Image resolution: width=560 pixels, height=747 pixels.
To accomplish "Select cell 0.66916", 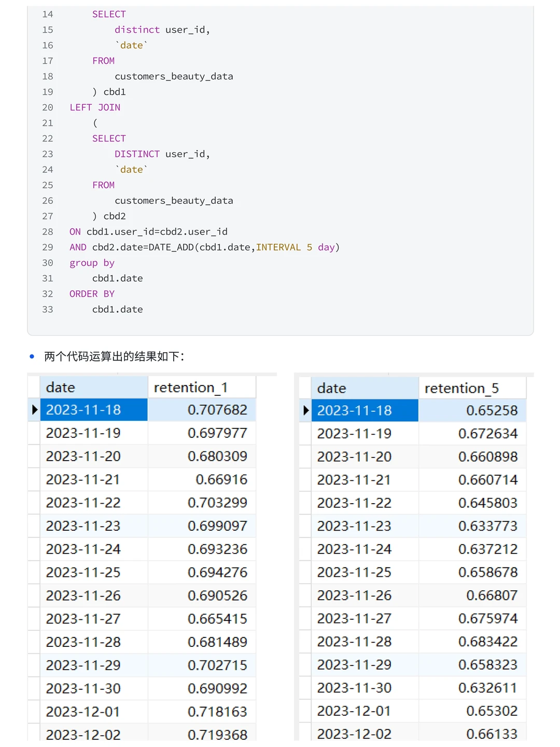I will pyautogui.click(x=202, y=479).
